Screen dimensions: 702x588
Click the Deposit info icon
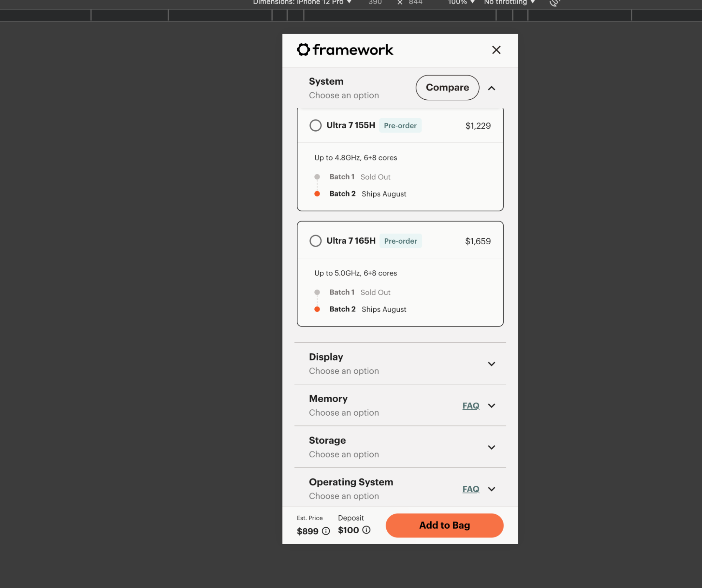coord(366,530)
